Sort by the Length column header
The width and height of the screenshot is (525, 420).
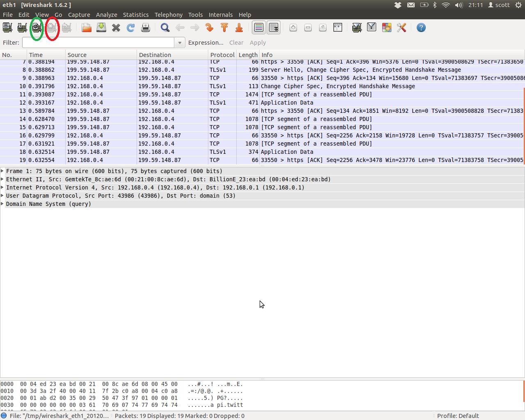248,55
